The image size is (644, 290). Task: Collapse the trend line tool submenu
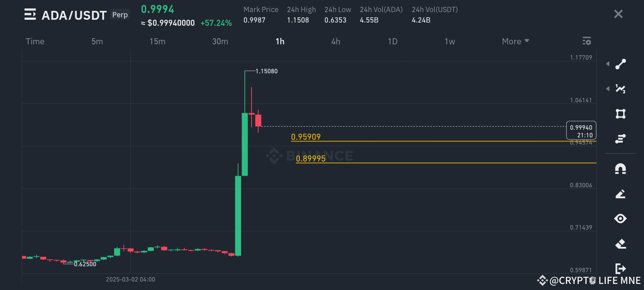pyautogui.click(x=607, y=64)
